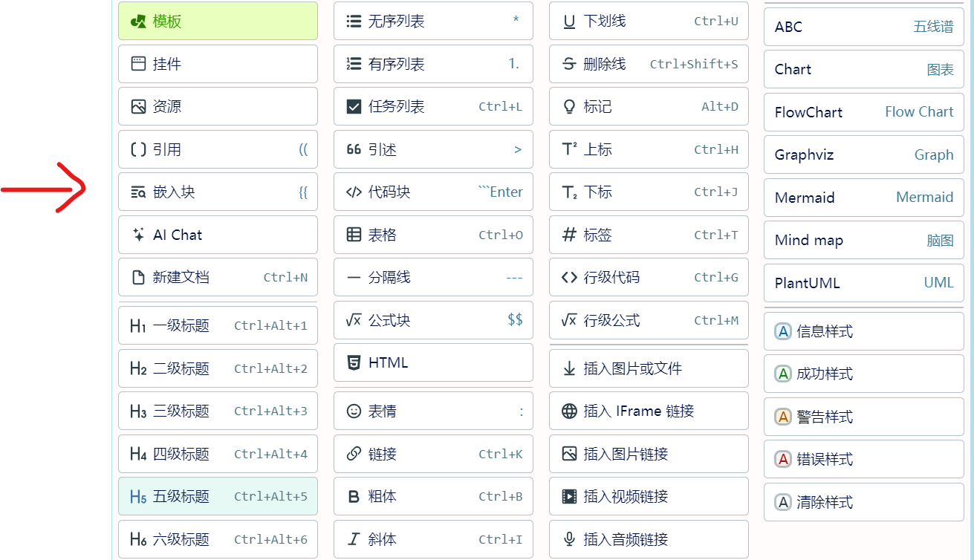Screen dimensions: 974x560
Task: Apply 五级标题 (heading 5)
Action: [218, 496]
